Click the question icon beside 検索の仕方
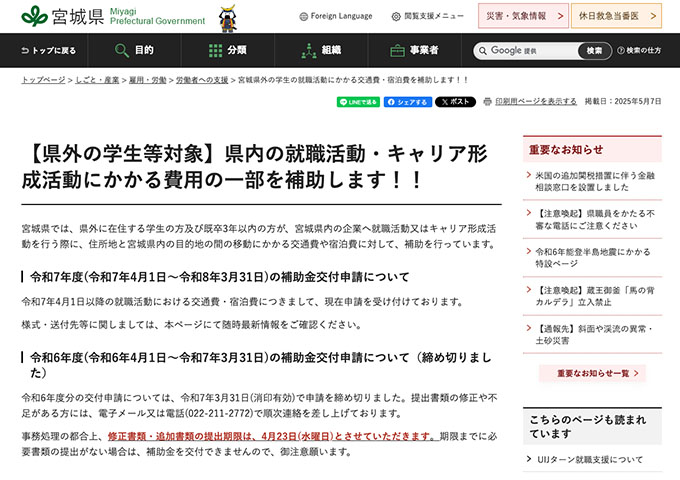Image resolution: width=680 pixels, height=480 pixels. 621,50
